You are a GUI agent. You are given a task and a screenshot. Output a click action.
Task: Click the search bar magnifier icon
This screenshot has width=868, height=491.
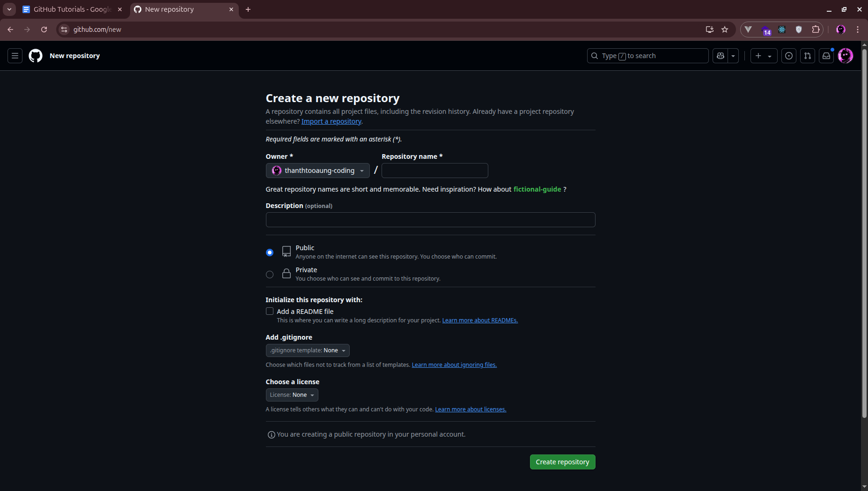595,56
